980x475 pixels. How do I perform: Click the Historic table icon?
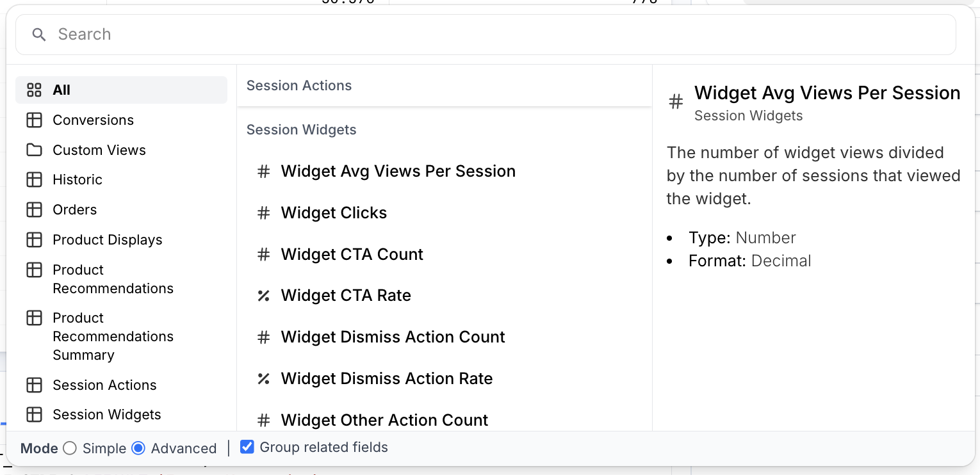pyautogui.click(x=34, y=180)
